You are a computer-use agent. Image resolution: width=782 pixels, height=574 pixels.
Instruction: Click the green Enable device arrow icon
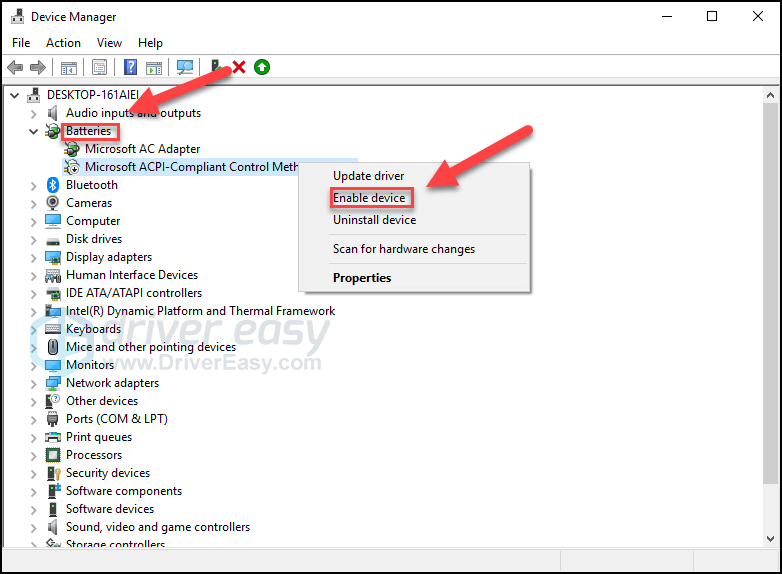pyautogui.click(x=262, y=67)
